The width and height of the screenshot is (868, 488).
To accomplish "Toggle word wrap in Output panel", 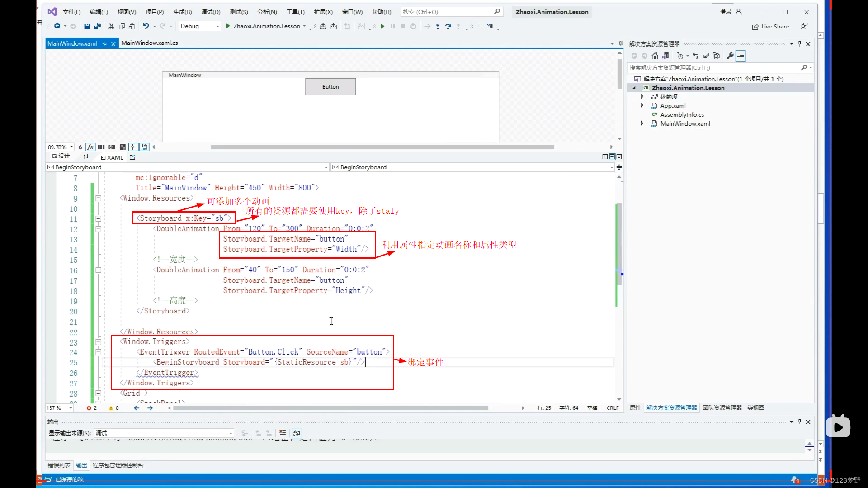I will (x=297, y=433).
